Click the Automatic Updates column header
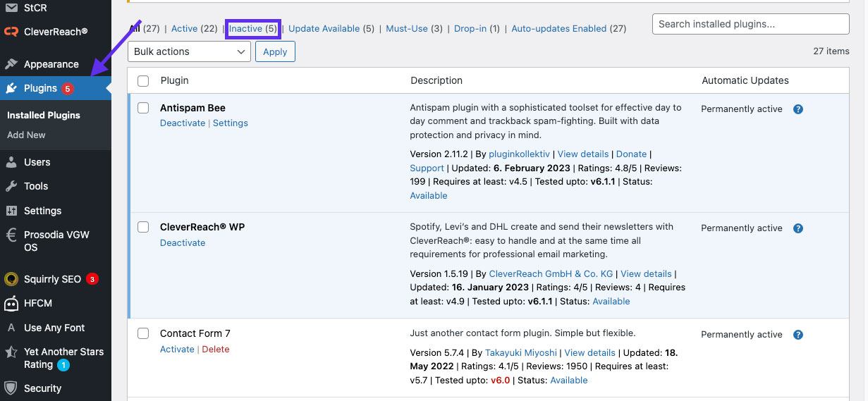 [x=745, y=81]
